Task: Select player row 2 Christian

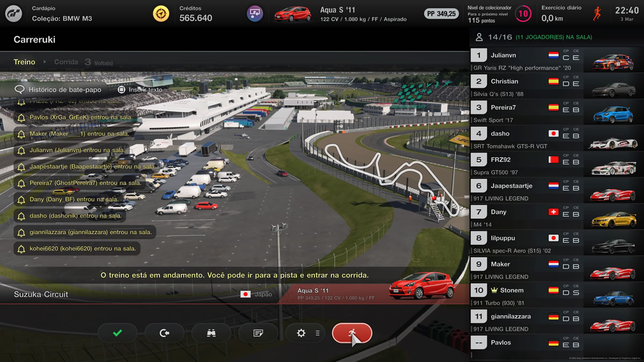Action: pos(557,86)
